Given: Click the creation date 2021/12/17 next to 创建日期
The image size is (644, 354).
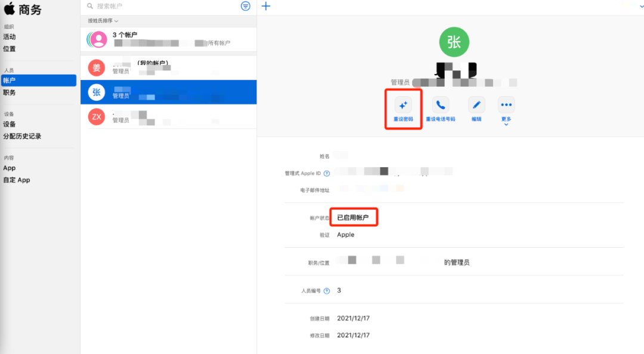Looking at the screenshot, I should click(x=353, y=318).
